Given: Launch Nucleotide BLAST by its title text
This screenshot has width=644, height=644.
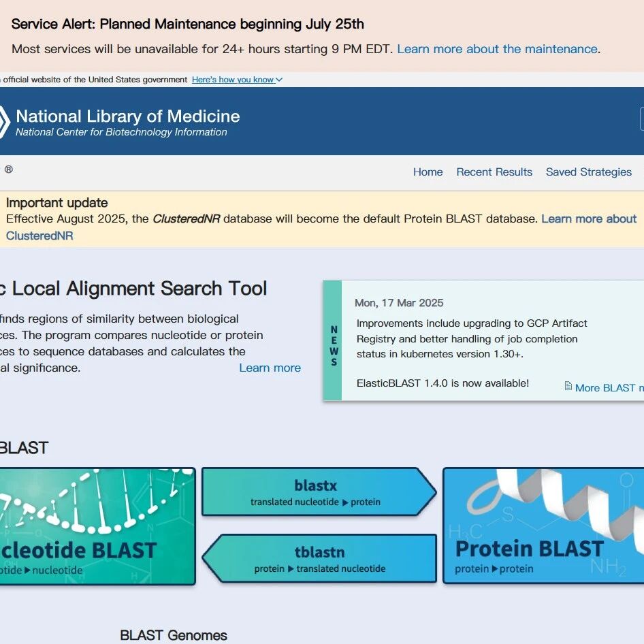Looking at the screenshot, I should point(78,550).
